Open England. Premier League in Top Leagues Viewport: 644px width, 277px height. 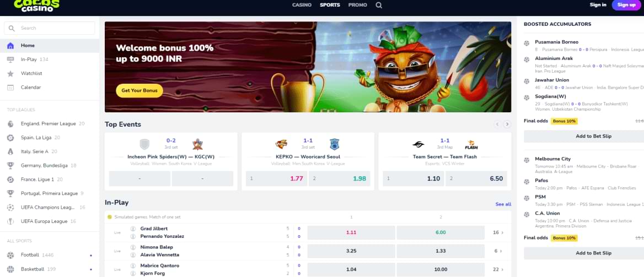pos(49,123)
